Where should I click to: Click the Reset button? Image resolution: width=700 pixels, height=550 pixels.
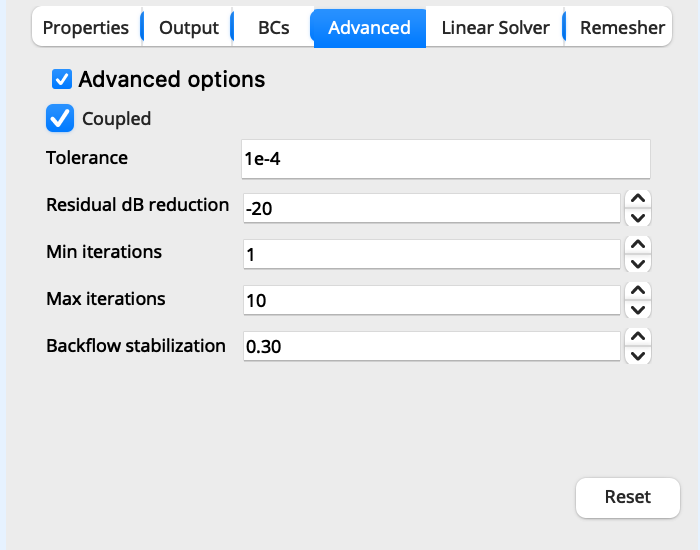(628, 497)
